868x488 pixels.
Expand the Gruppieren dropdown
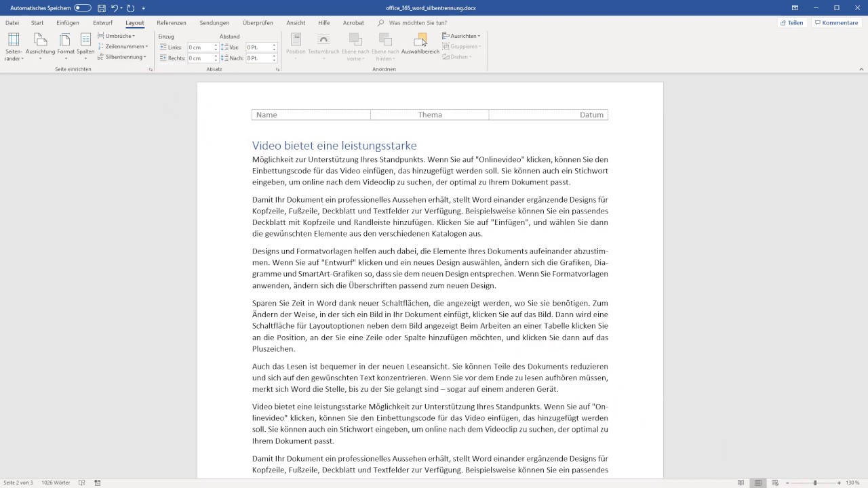(461, 46)
